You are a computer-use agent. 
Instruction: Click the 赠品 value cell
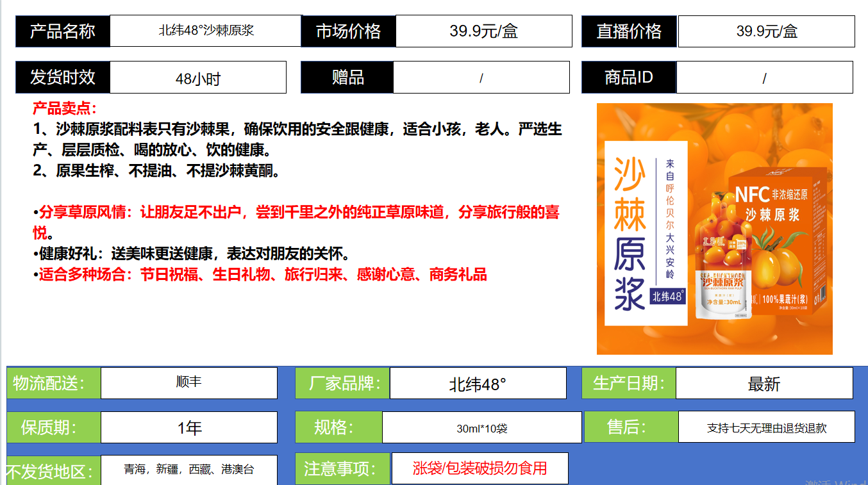pos(481,78)
